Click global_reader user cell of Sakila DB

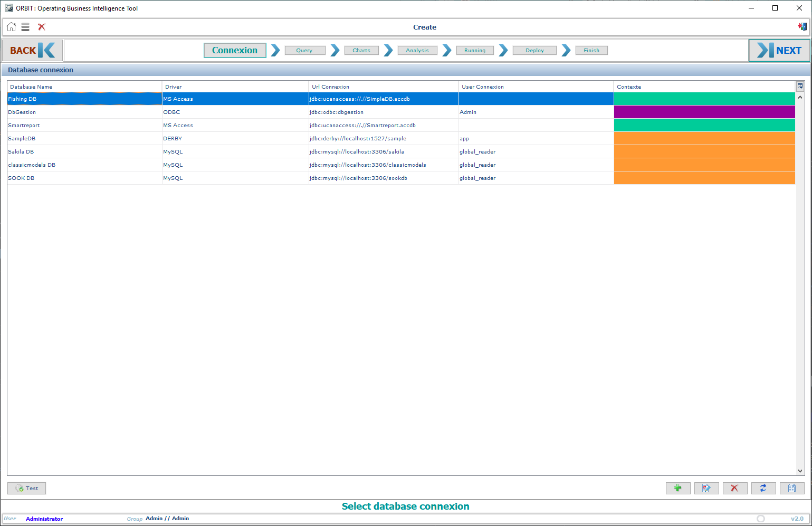tap(536, 151)
